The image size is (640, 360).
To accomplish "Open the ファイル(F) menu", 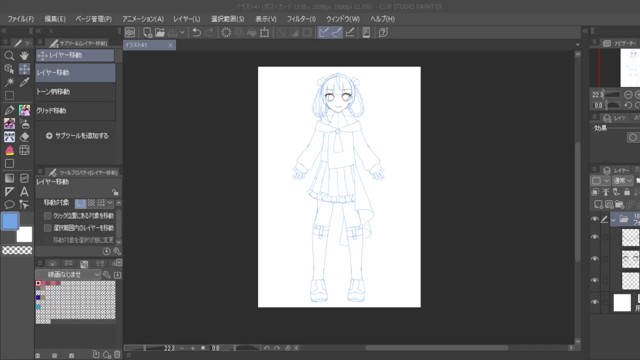I will click(20, 19).
